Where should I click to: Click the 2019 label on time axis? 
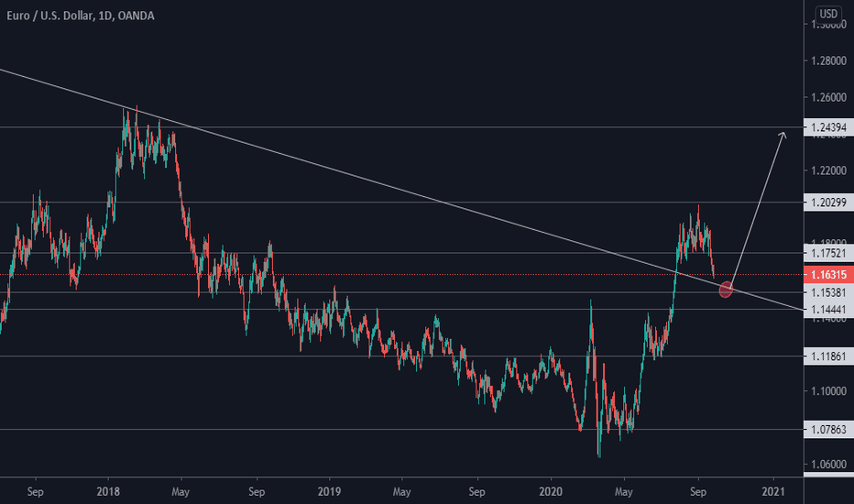pyautogui.click(x=329, y=491)
